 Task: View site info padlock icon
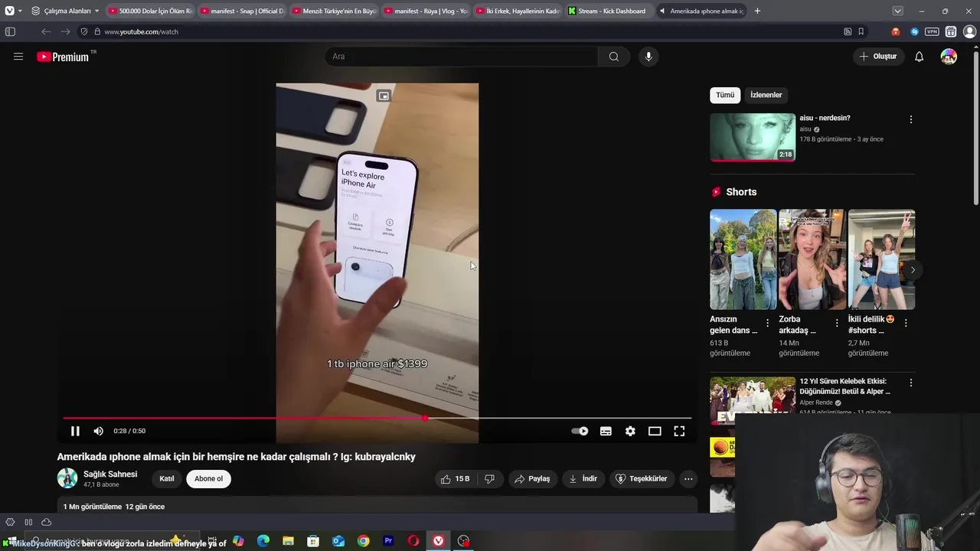(x=97, y=31)
